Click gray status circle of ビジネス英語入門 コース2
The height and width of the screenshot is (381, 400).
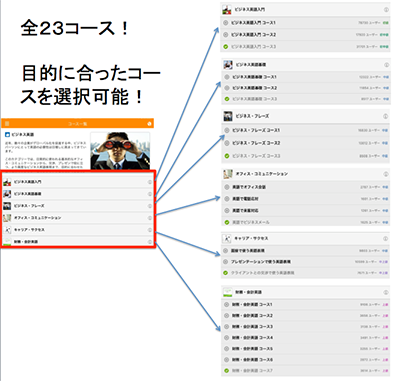pos(226,35)
